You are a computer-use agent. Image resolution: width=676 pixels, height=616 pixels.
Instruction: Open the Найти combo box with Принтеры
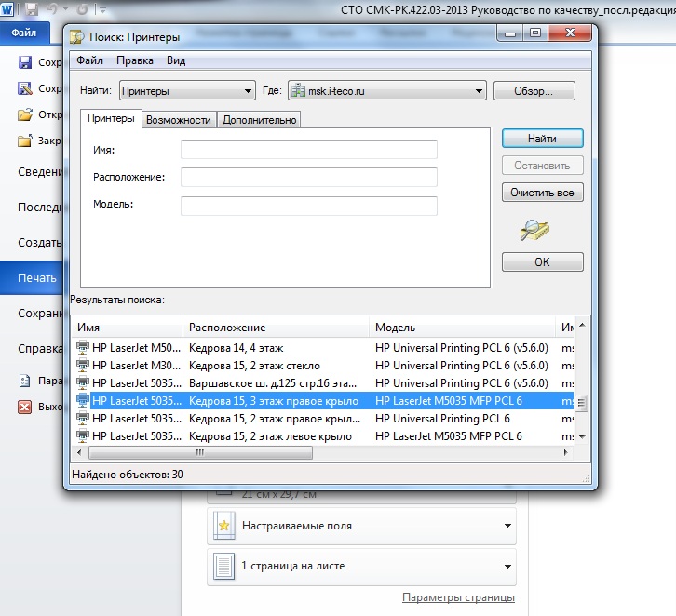(x=187, y=91)
